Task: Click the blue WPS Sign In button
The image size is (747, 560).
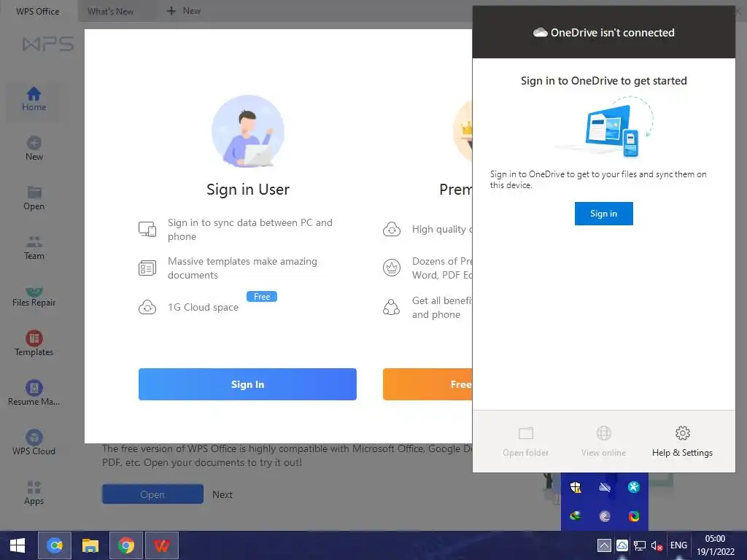Action: click(x=247, y=384)
